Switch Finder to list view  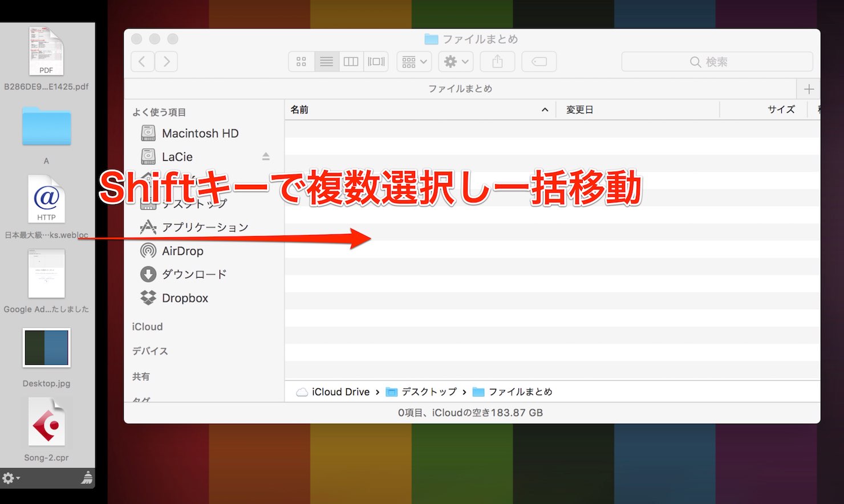pyautogui.click(x=327, y=62)
